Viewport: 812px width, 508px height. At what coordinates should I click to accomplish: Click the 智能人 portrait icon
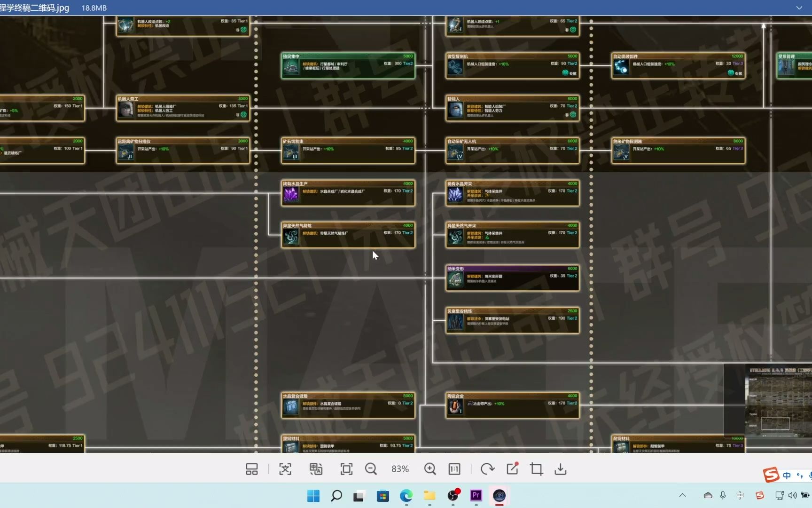(x=455, y=110)
